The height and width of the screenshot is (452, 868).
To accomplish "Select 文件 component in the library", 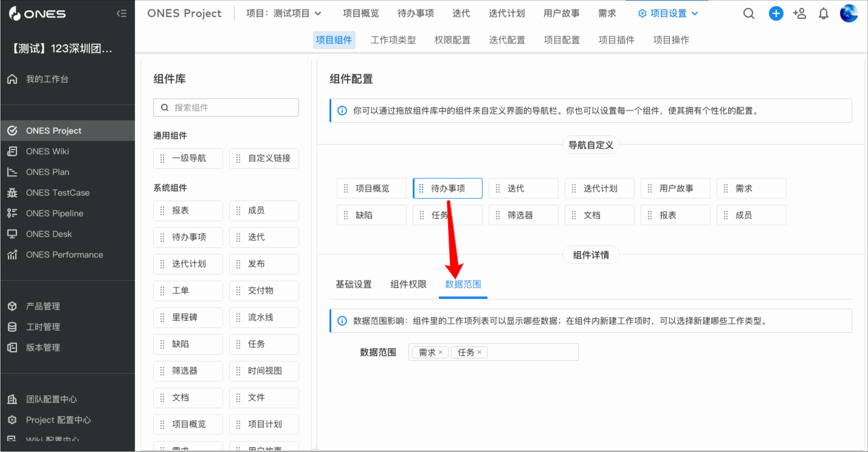I will [x=264, y=398].
